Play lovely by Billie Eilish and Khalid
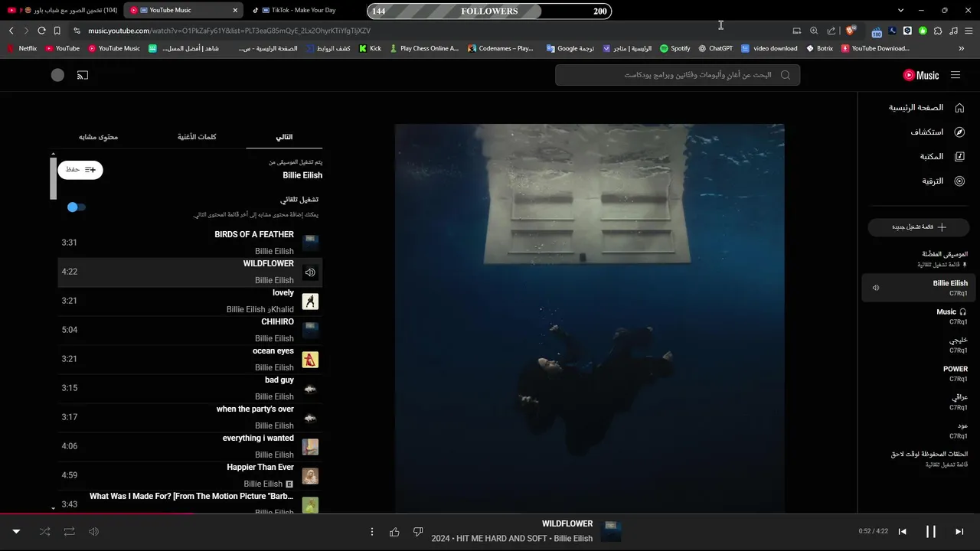 [190, 301]
